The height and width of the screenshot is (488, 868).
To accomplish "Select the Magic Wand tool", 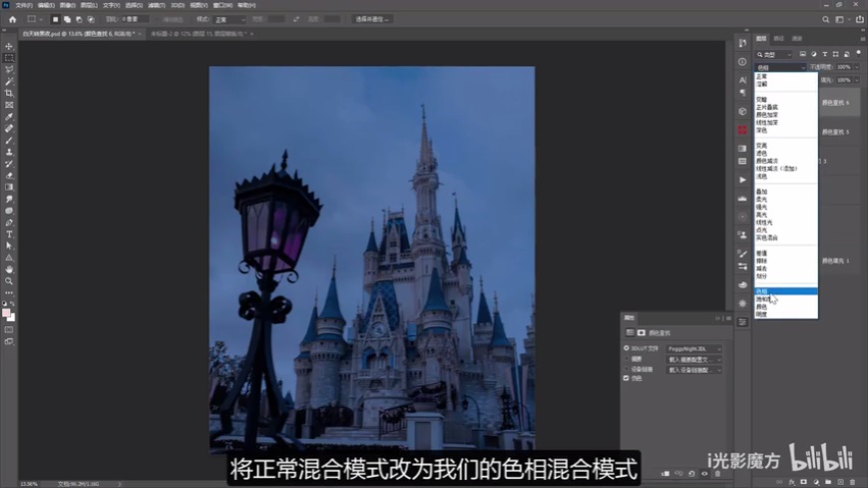I will (x=9, y=82).
